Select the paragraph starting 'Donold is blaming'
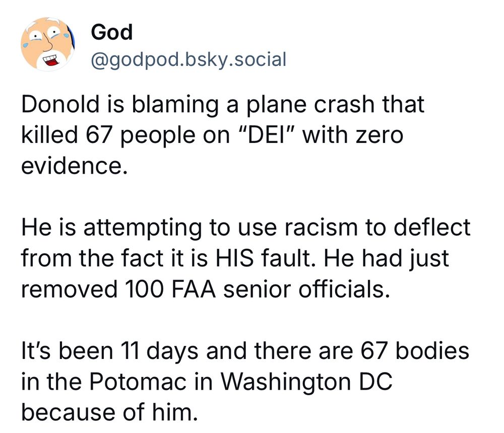 [223, 135]
